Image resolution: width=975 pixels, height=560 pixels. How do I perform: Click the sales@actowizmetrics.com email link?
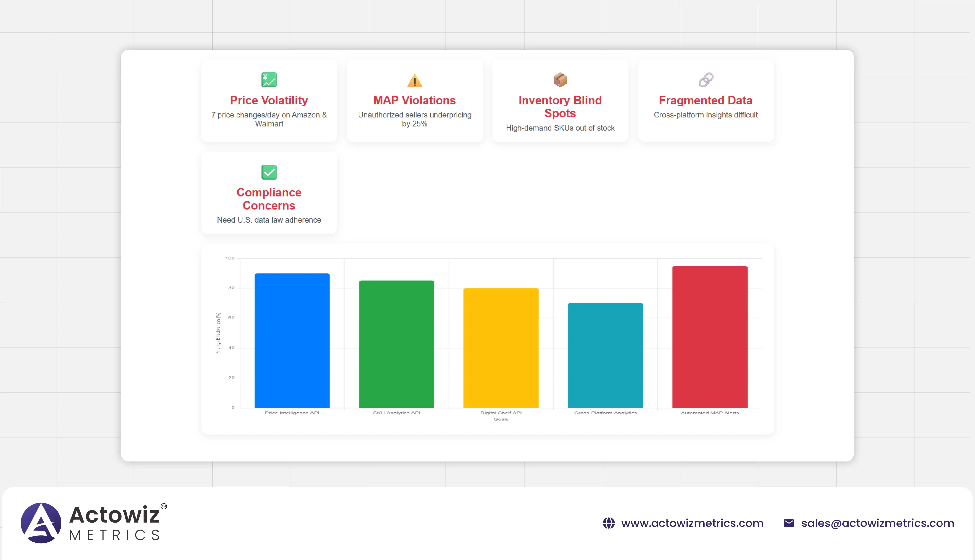(x=877, y=523)
